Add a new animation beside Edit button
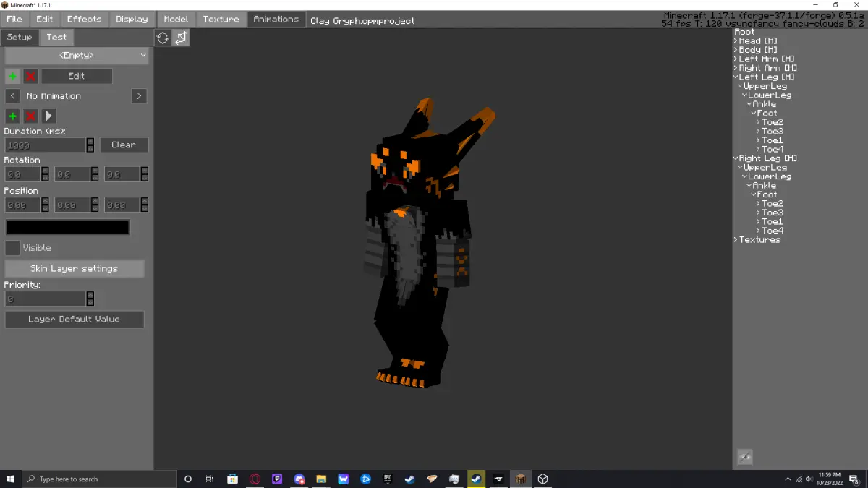 coord(12,76)
